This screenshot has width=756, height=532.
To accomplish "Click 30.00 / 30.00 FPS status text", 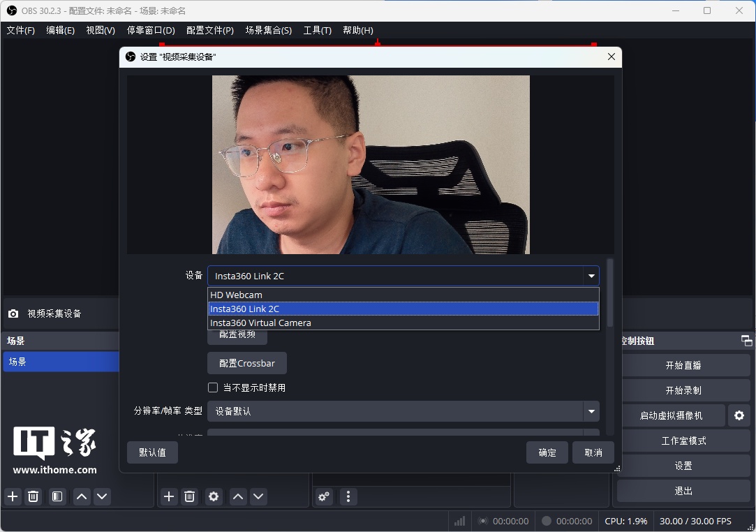I will (x=695, y=521).
